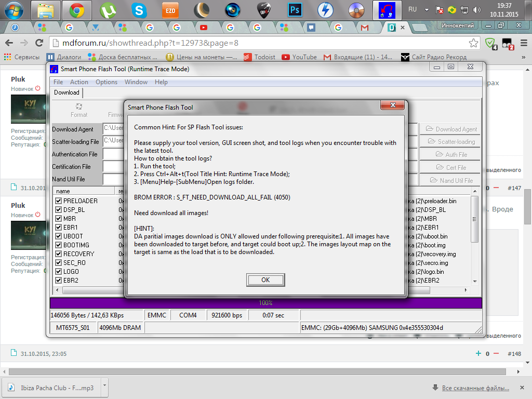Launch uTorrent from the taskbar
Viewport: 532px width, 399px height.
[108, 10]
